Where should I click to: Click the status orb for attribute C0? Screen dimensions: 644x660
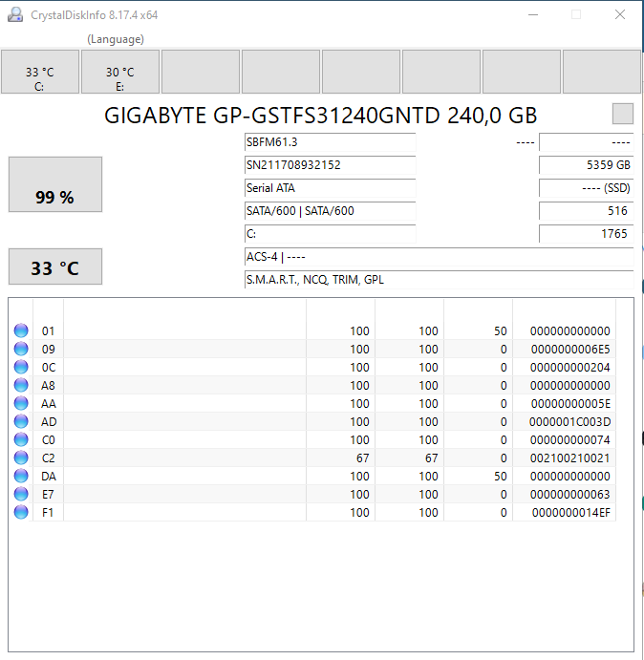21,439
